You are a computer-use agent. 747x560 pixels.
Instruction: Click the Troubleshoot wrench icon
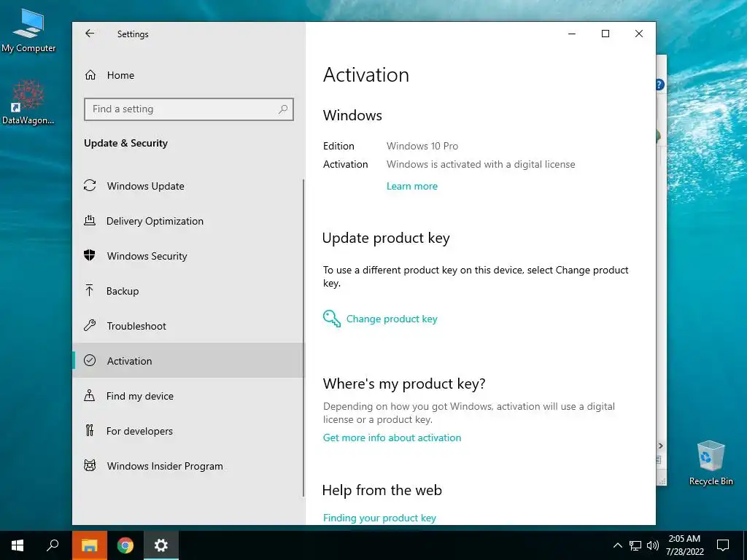90,325
